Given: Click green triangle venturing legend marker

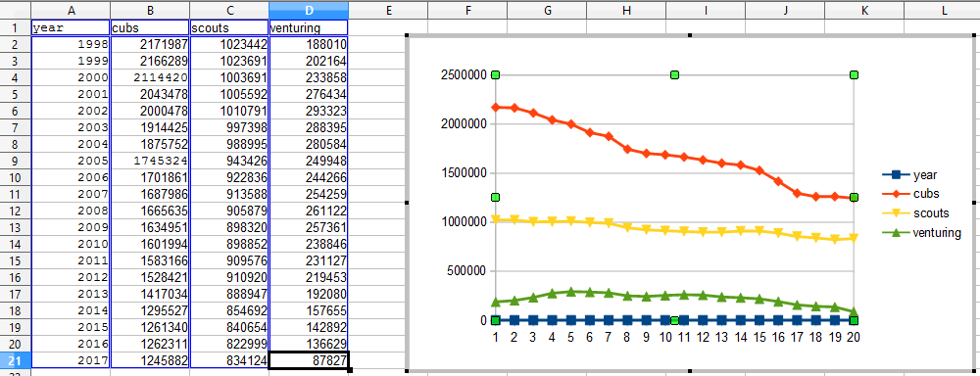Looking at the screenshot, I should (x=896, y=232).
